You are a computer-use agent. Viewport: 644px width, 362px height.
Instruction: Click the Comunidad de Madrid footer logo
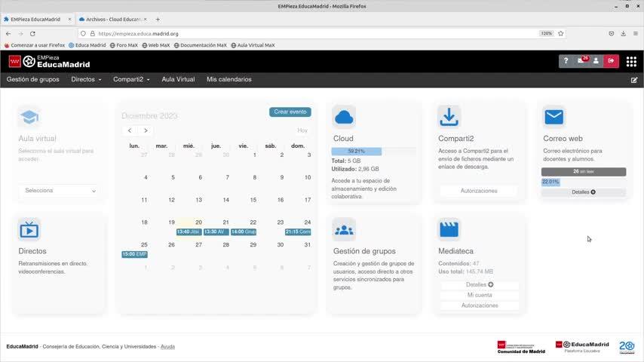[521, 347]
